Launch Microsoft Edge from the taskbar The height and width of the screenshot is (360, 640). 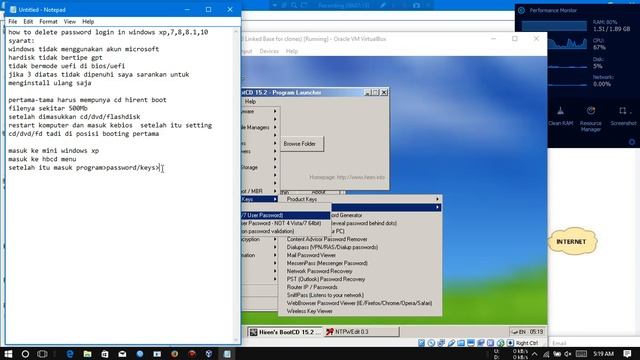click(x=70, y=354)
